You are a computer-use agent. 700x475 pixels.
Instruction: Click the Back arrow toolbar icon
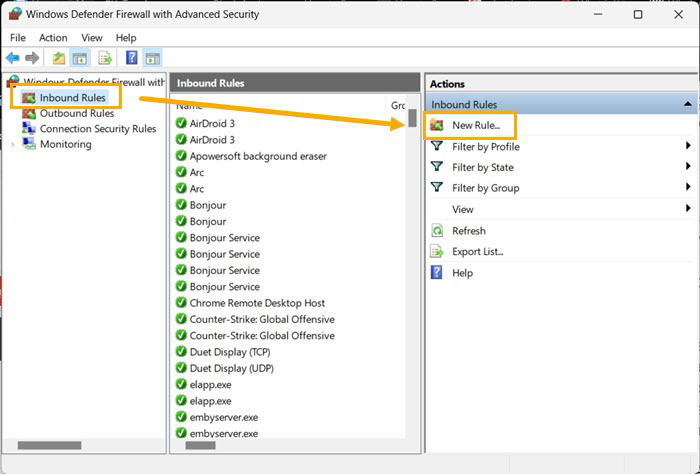[x=13, y=58]
